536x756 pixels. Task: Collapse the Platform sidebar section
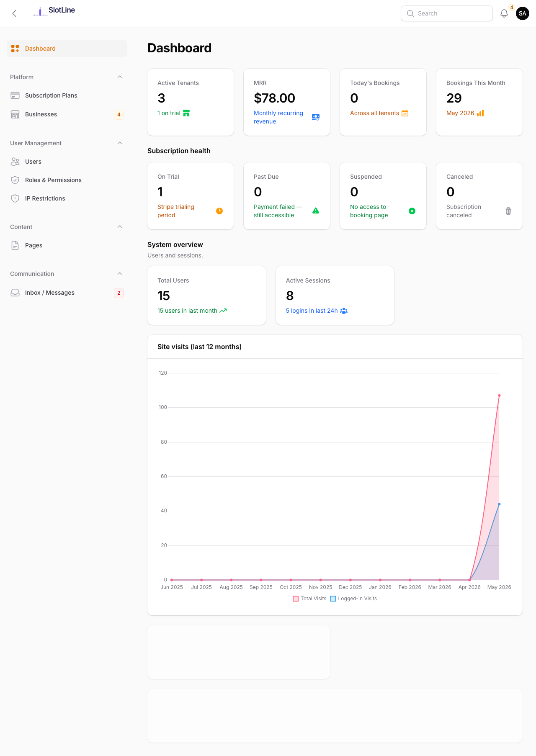[120, 77]
